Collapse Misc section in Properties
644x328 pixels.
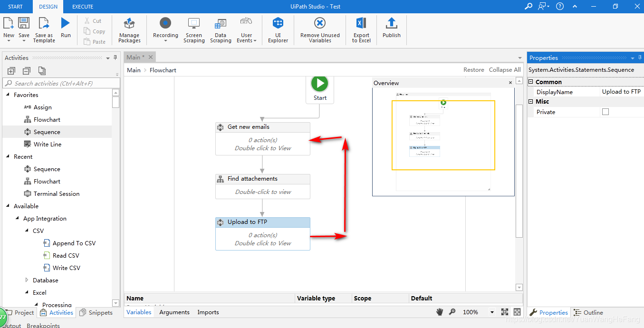(531, 101)
